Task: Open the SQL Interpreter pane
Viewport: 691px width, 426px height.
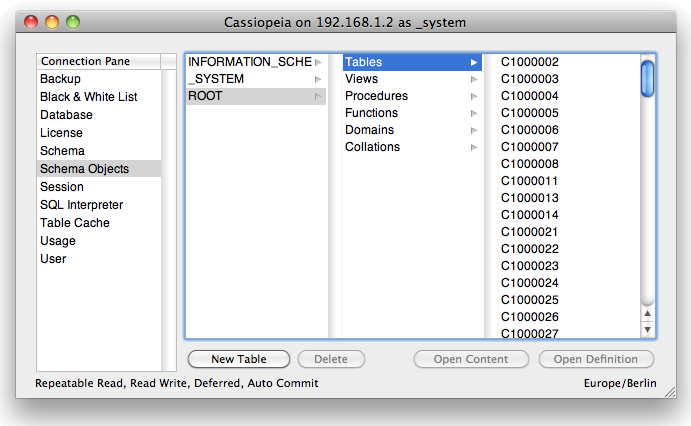Action: [x=82, y=205]
